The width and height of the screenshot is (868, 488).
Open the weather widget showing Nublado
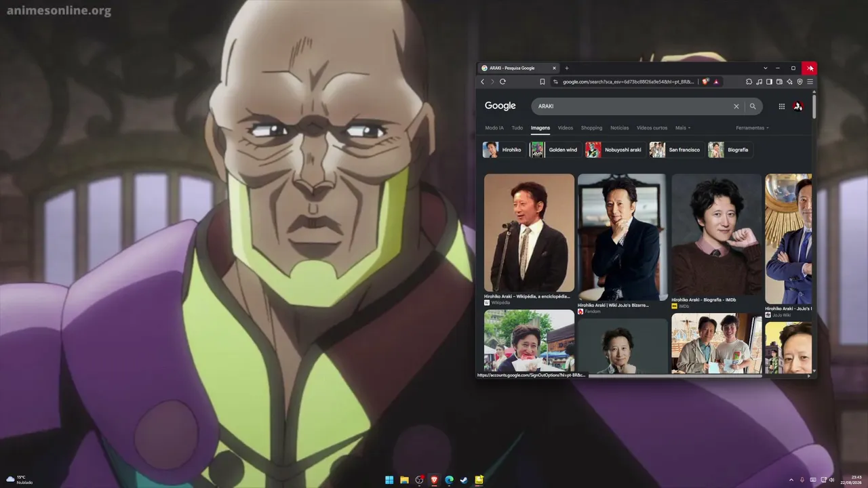coord(20,480)
